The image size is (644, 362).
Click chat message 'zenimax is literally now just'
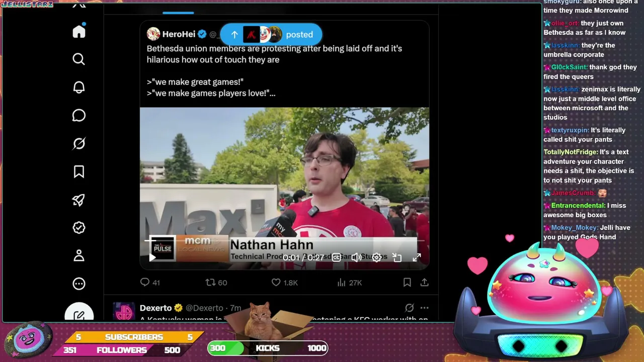[x=592, y=103]
